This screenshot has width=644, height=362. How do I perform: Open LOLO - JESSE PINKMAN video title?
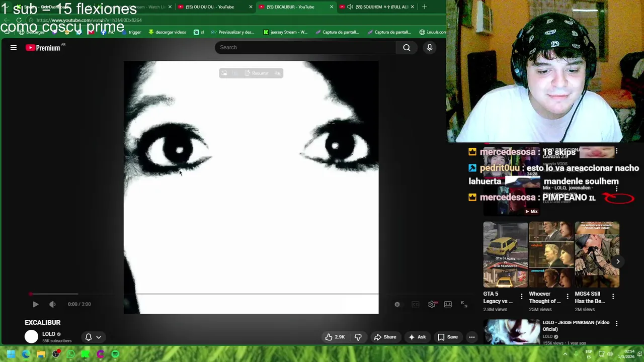pyautogui.click(x=576, y=326)
